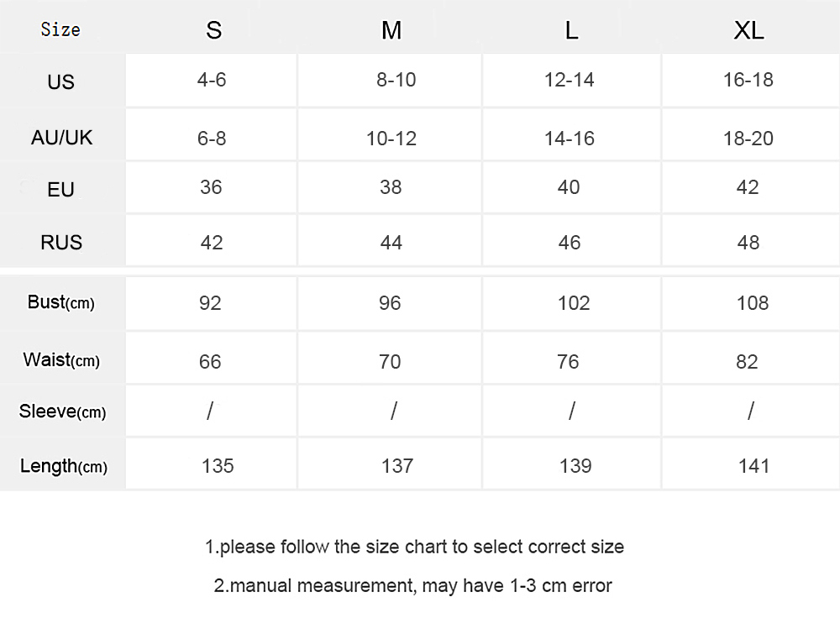Click the RUS row label

pyautogui.click(x=61, y=242)
